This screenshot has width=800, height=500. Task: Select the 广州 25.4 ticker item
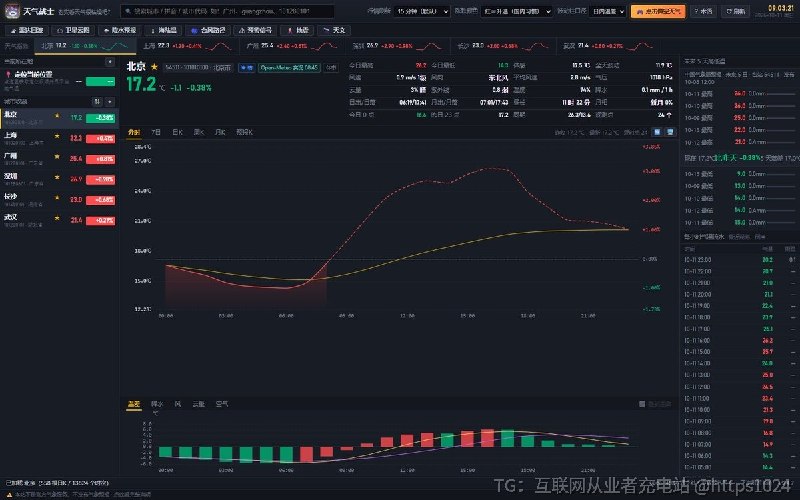coord(291,46)
